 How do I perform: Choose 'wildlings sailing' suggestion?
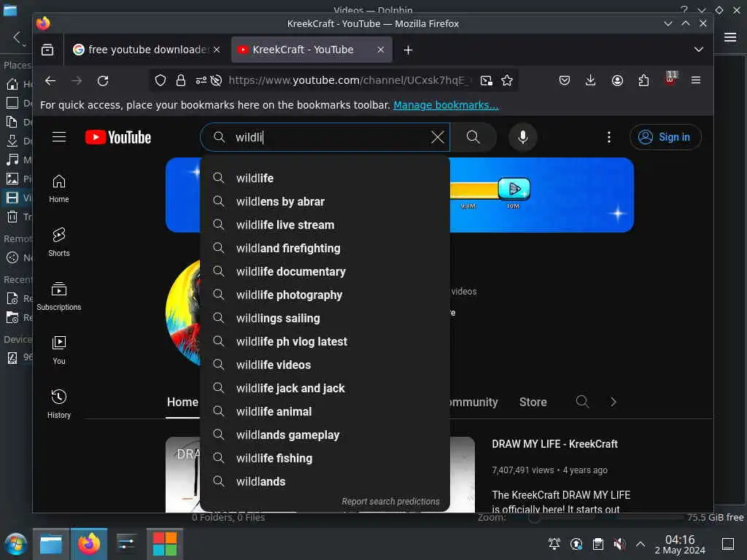click(x=325, y=318)
